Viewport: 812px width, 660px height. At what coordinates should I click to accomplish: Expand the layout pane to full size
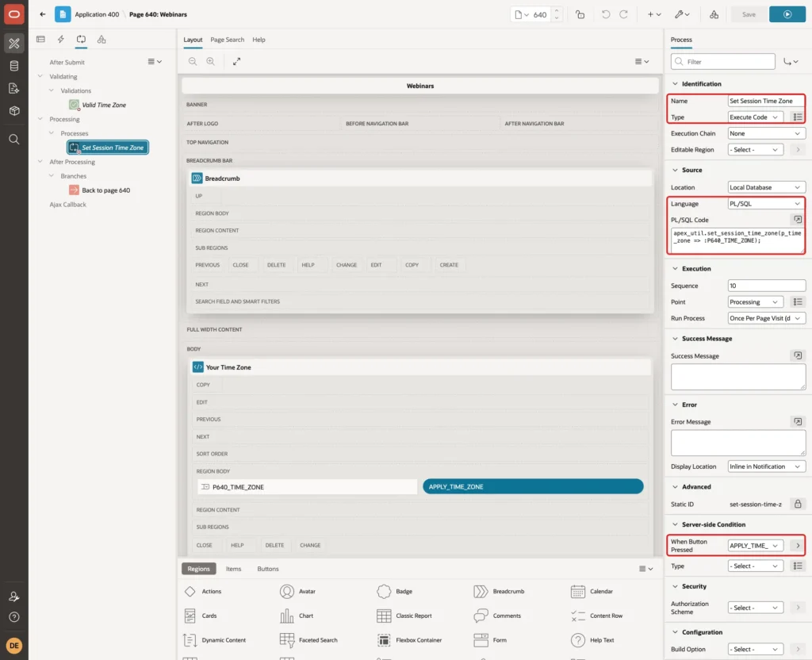pos(236,61)
